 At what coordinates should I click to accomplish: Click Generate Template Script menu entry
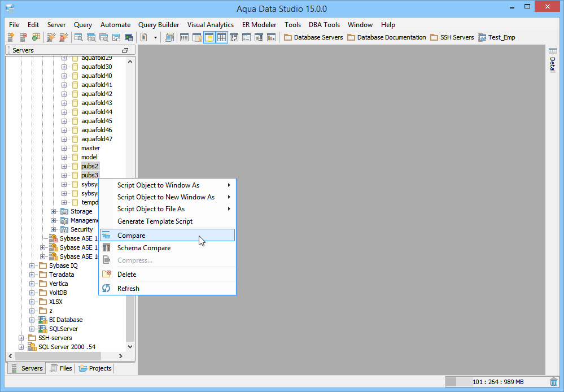pos(167,221)
